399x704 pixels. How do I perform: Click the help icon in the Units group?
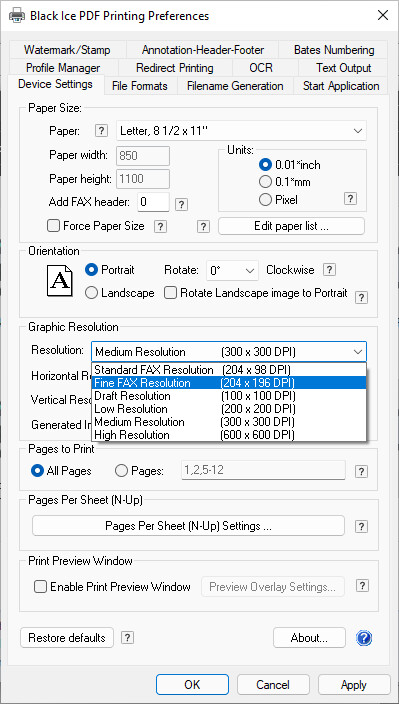click(351, 199)
